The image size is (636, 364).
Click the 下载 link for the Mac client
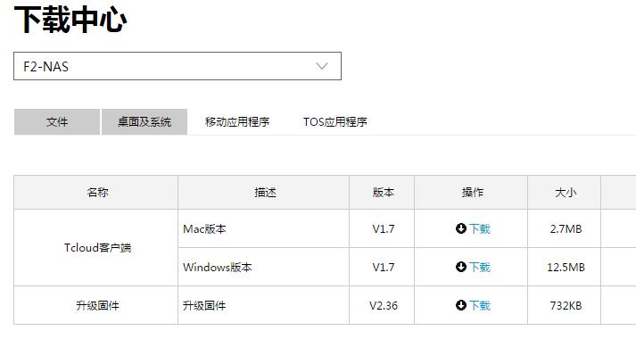(480, 228)
